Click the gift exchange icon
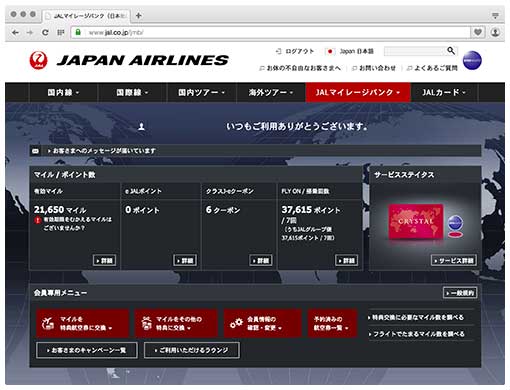This screenshot has height=390, width=510. tap(146, 323)
